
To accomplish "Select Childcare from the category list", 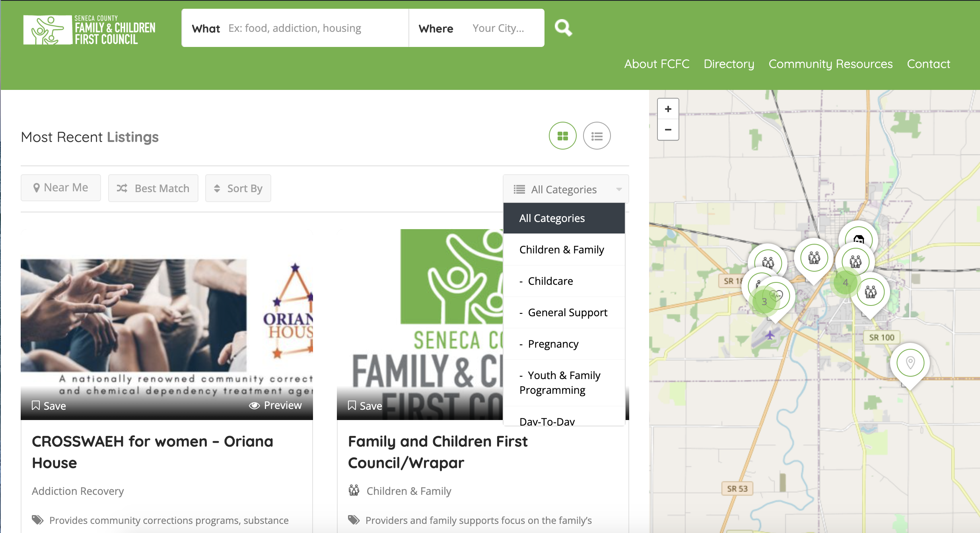I will (x=550, y=281).
